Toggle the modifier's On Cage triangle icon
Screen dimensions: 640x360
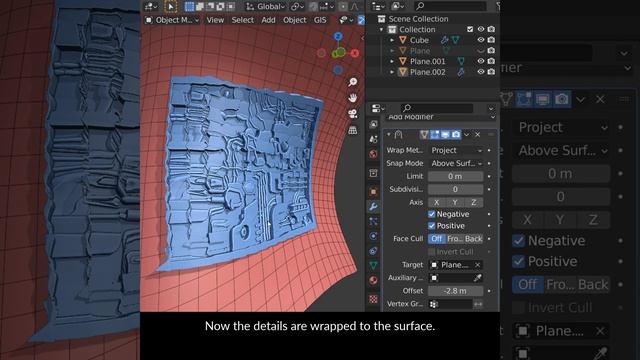point(424,134)
